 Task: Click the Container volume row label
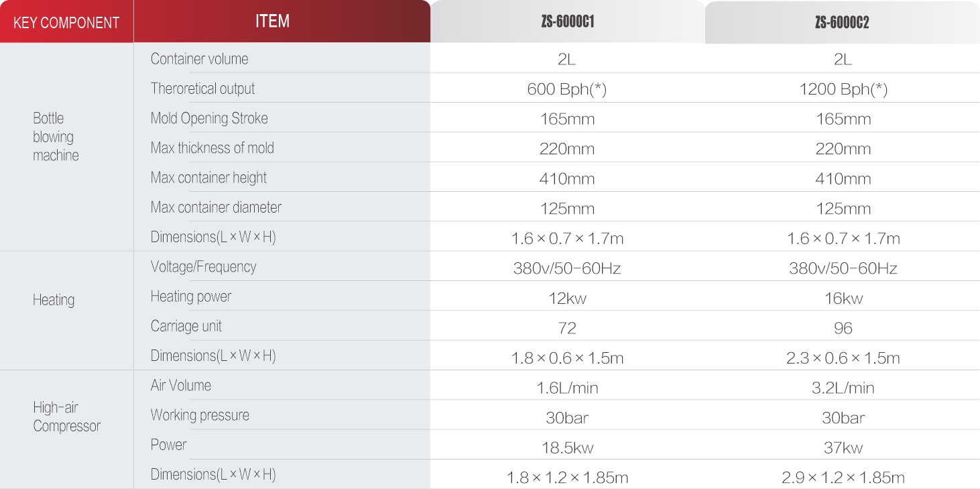click(199, 59)
